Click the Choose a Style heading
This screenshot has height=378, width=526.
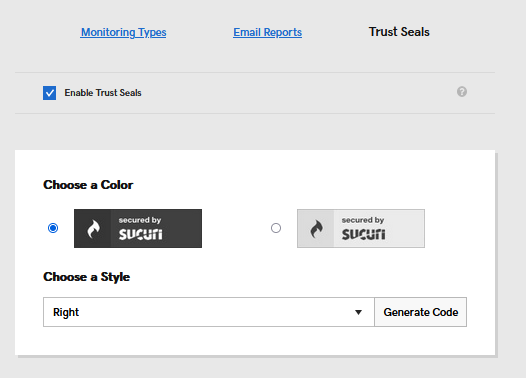point(87,277)
